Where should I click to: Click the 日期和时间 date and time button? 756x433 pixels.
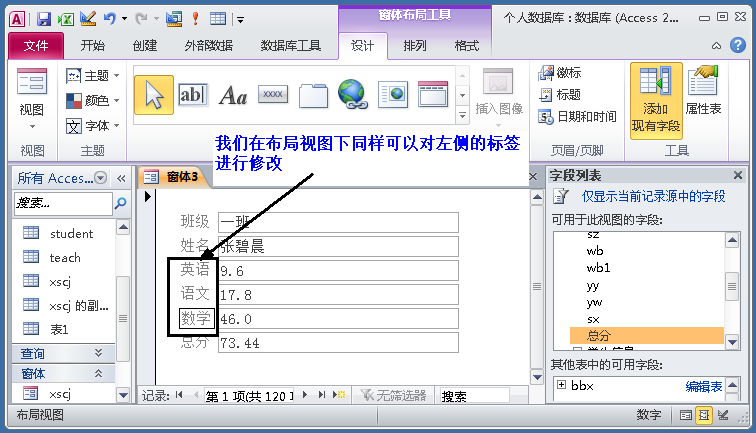click(x=578, y=116)
